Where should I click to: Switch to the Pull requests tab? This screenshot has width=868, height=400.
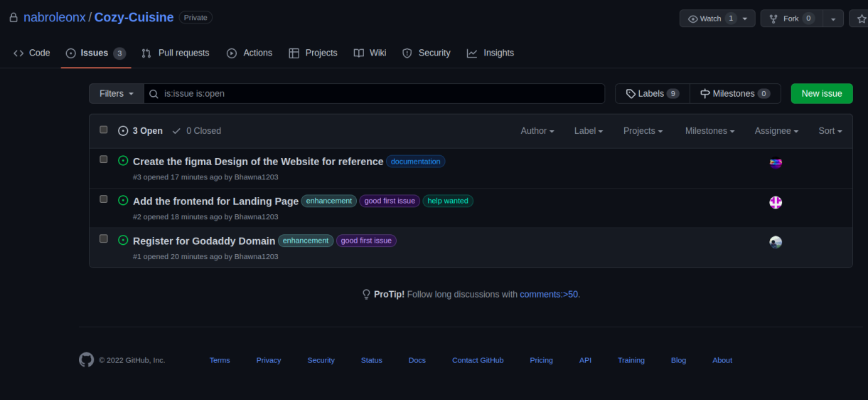[176, 53]
